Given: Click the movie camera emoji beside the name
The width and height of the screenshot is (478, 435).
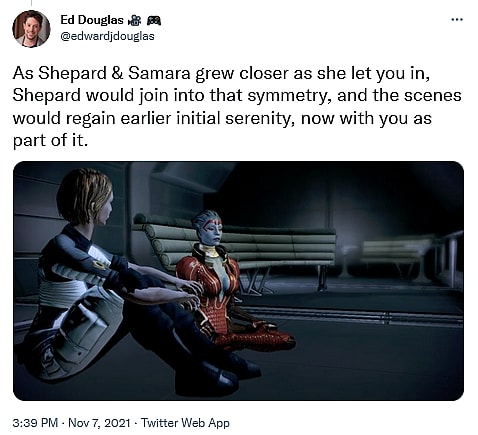Looking at the screenshot, I should point(134,21).
